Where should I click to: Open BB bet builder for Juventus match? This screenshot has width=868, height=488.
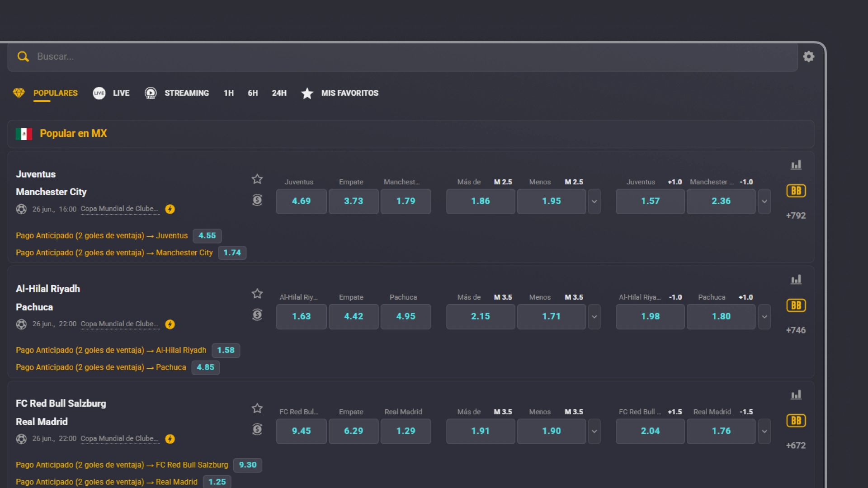(796, 191)
